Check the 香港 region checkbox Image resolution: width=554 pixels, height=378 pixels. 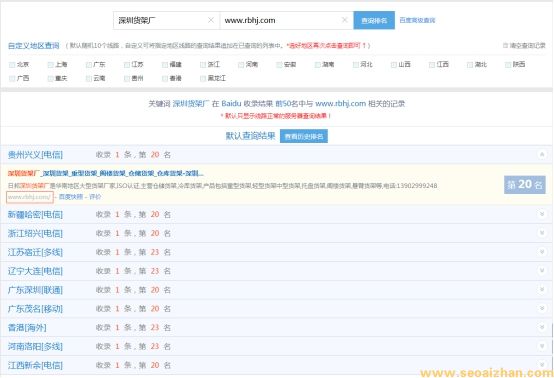click(165, 78)
